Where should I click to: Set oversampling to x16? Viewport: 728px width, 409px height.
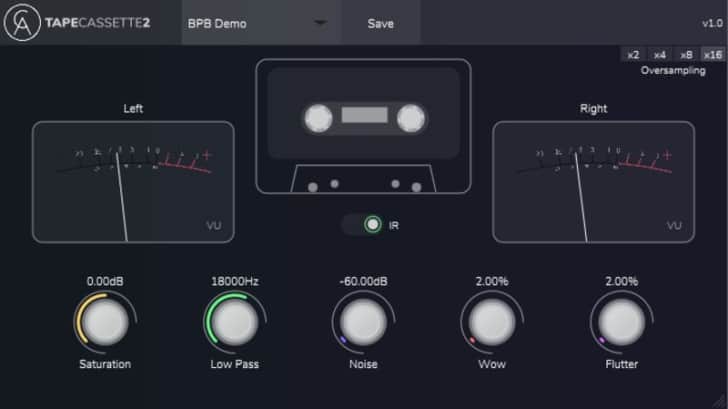[713, 55]
